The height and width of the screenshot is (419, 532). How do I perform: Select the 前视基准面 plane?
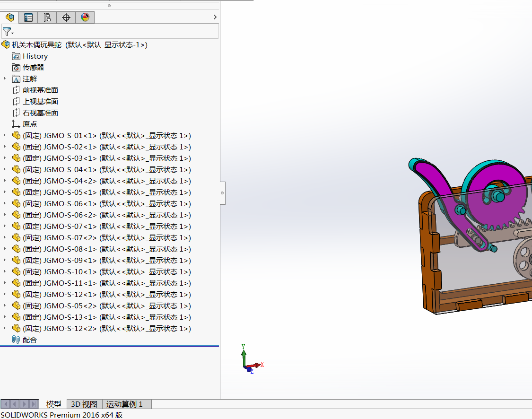40,90
